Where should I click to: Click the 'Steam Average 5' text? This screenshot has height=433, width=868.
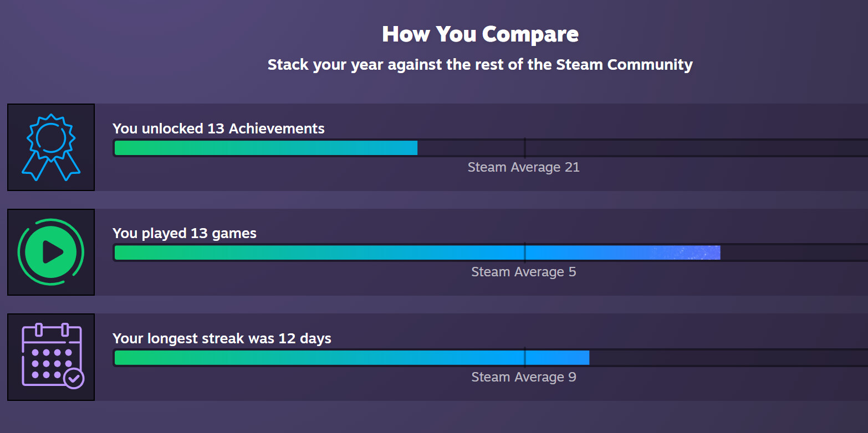[524, 272]
